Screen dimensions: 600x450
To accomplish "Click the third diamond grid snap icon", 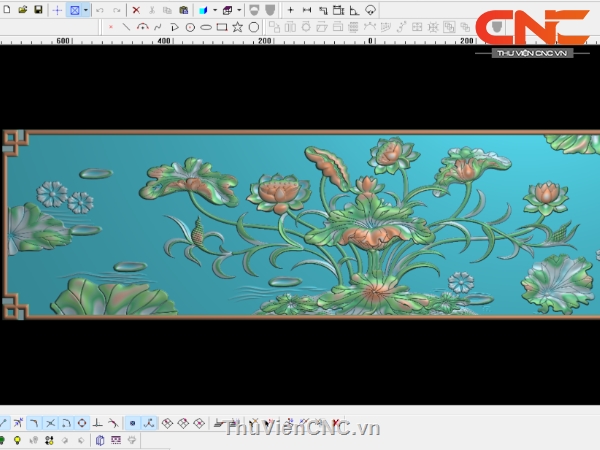I will tap(199, 423).
